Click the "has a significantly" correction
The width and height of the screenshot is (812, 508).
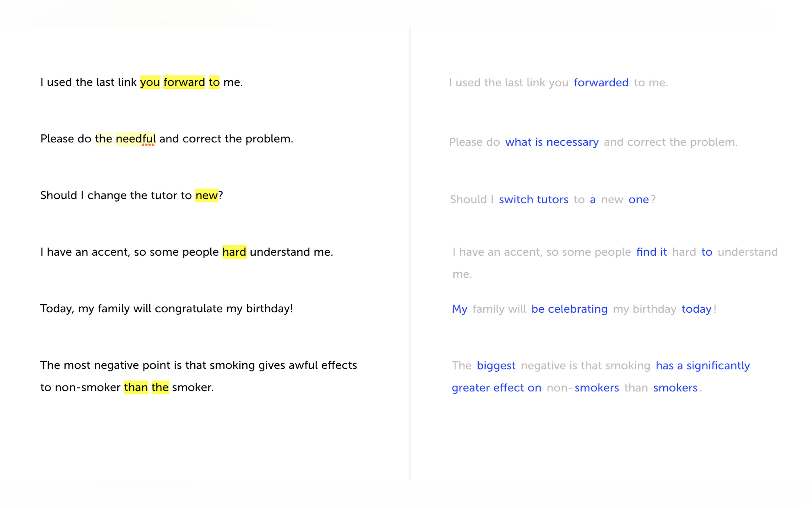(703, 365)
